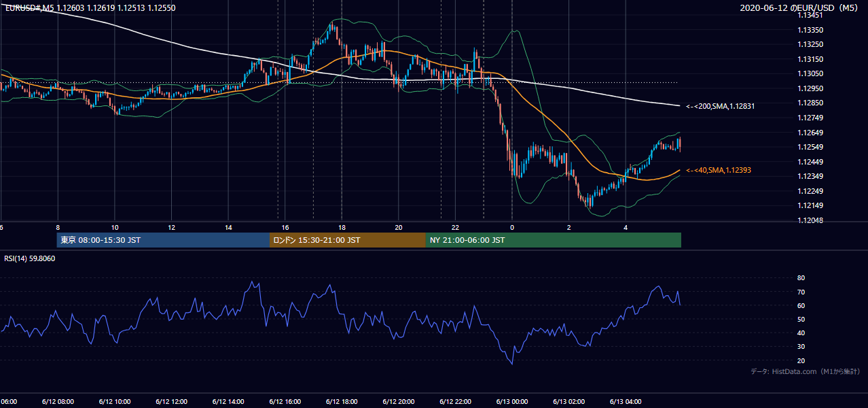This screenshot has height=408, width=868.
Task: Click the '6/13 04:00' date label
Action: point(626,401)
